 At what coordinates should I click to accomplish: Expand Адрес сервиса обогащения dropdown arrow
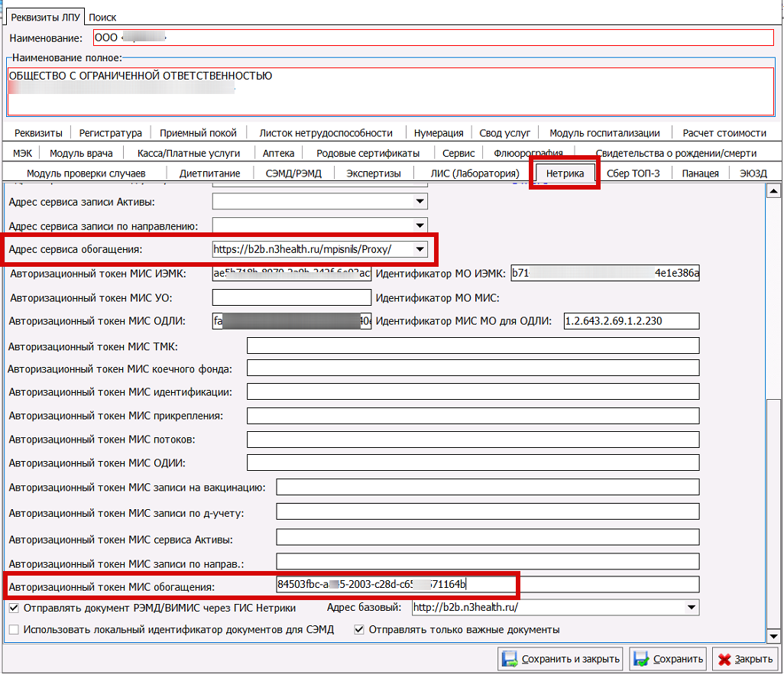click(420, 248)
